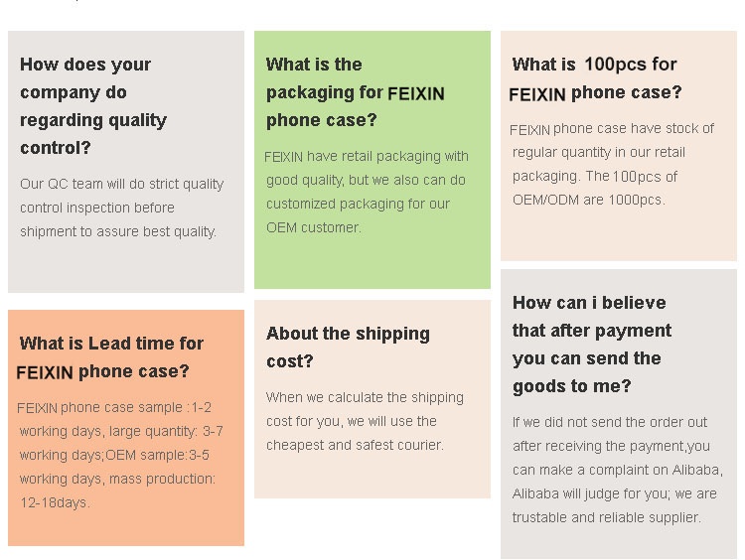
Task: Select the 12-18days mass production text
Action: (55, 502)
